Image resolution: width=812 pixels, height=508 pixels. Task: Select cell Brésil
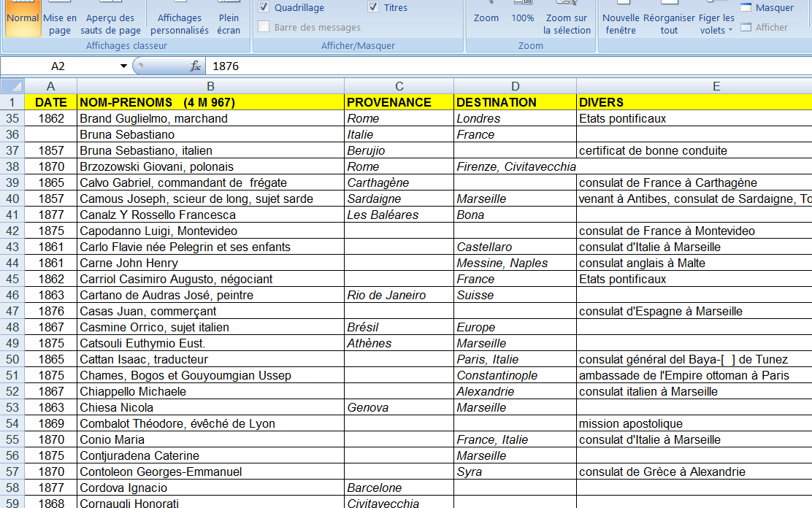coord(399,327)
